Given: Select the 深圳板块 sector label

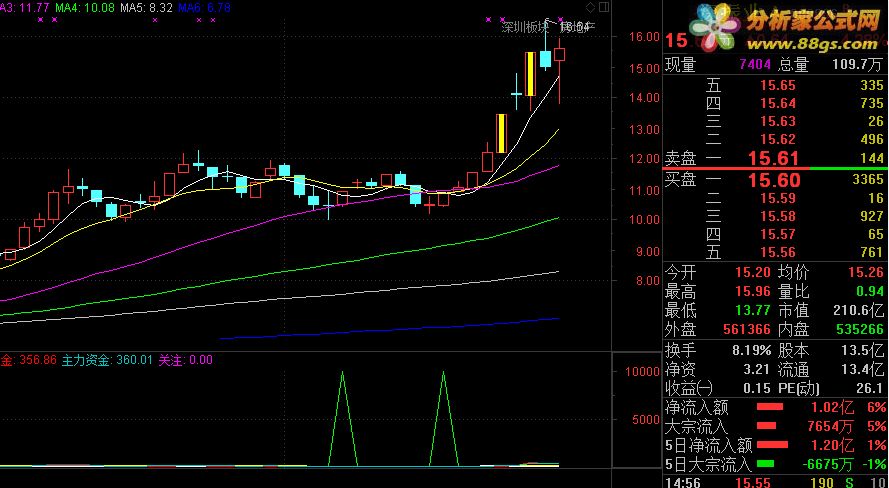Looking at the screenshot, I should point(524,27).
